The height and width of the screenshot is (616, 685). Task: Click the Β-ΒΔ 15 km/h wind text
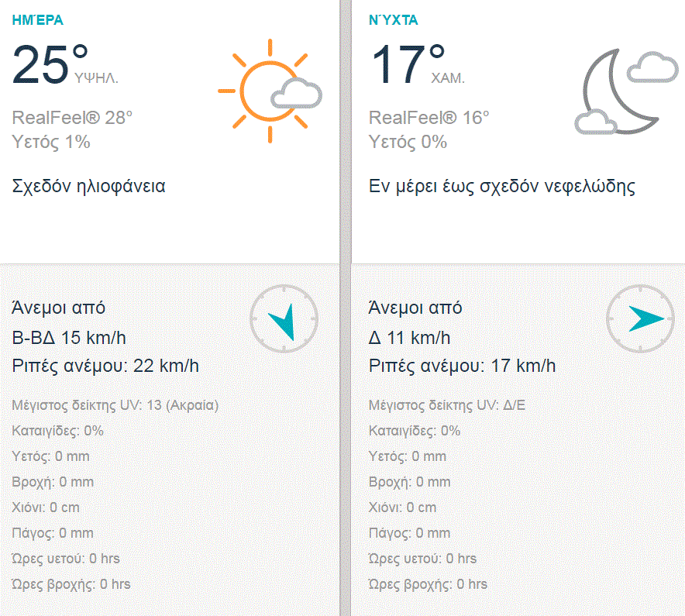pos(69,338)
